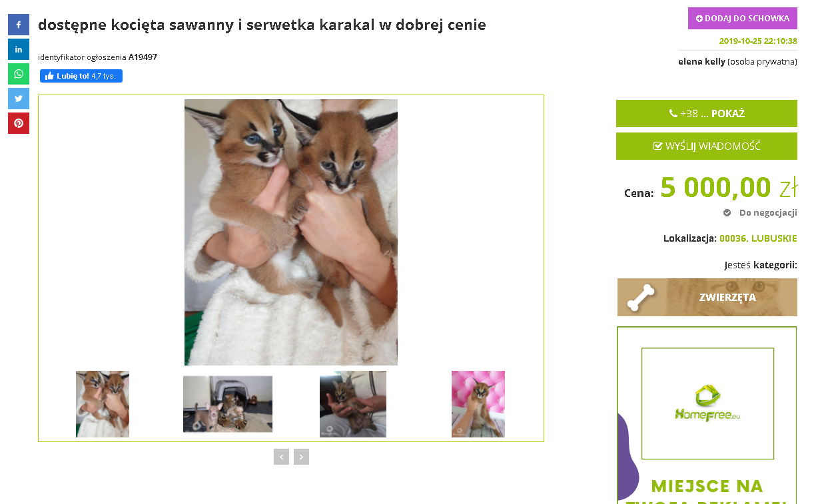The image size is (816, 504).
Task: Open Wyślij wiadomość message form
Action: click(x=707, y=146)
